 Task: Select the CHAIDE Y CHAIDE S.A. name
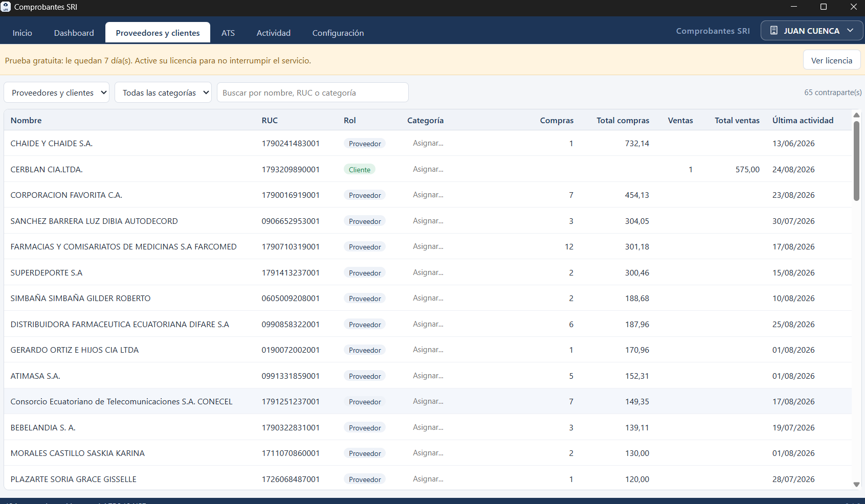52,143
